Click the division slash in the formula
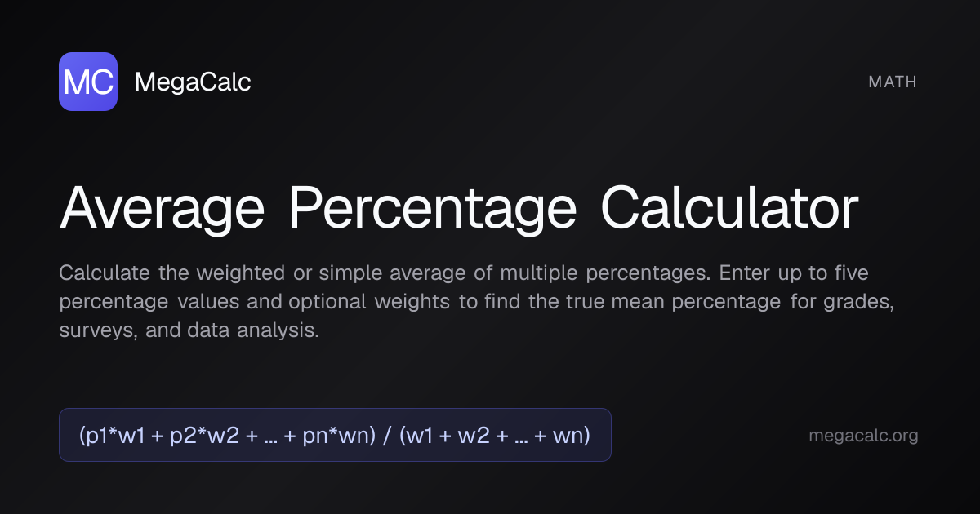Screen dimensions: 980x514 387,436
